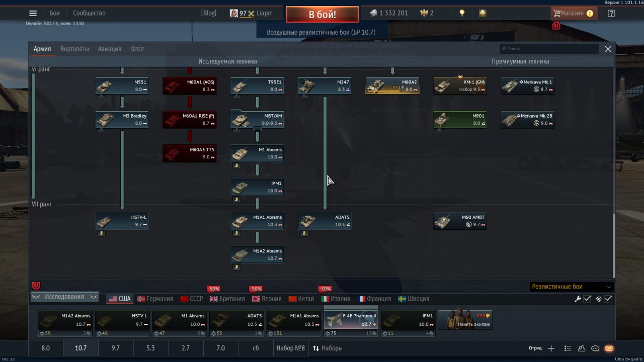This screenshot has height=362, width=644.
Task: Expand the MBT/XM vehicle group
Action: click(x=257, y=120)
